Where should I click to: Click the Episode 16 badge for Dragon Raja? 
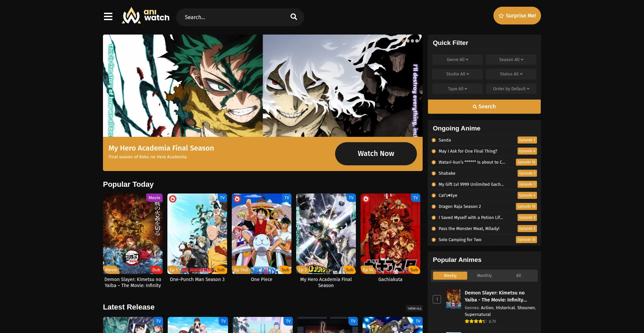pyautogui.click(x=526, y=207)
